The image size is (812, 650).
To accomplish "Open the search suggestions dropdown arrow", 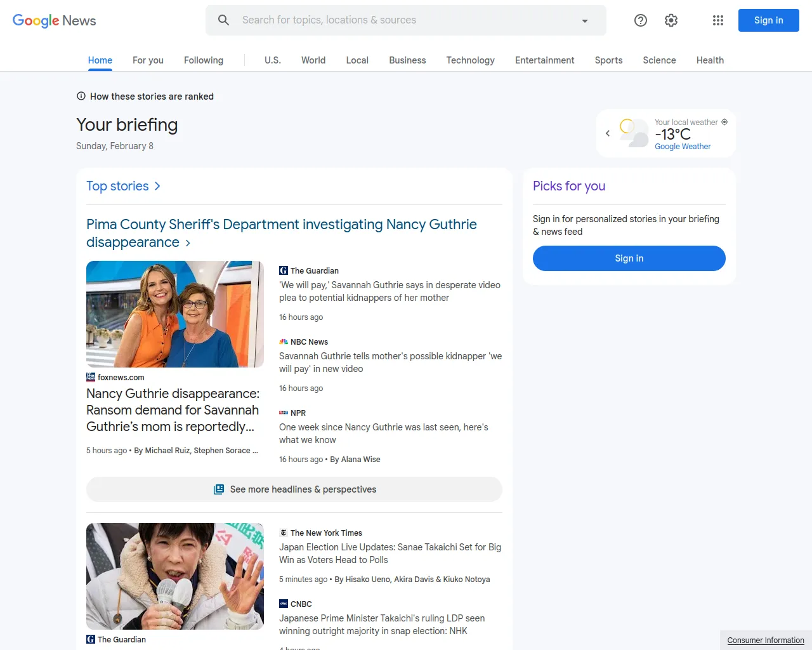I will tap(584, 20).
